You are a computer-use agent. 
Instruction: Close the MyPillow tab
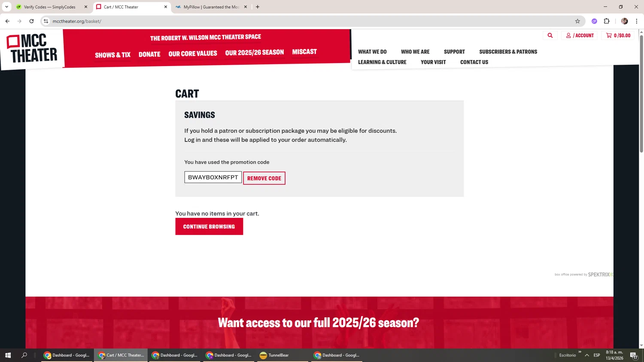coord(246,7)
